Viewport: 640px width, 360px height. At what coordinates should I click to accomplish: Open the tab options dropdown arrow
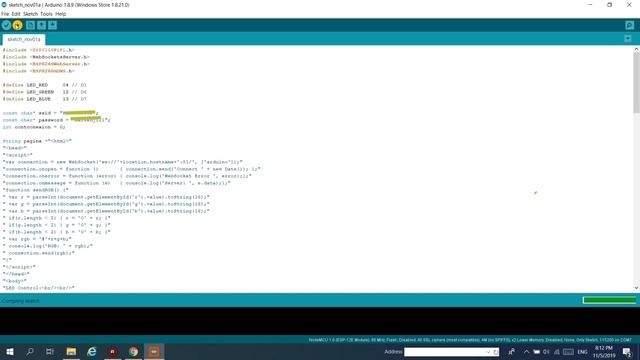pyautogui.click(x=628, y=39)
